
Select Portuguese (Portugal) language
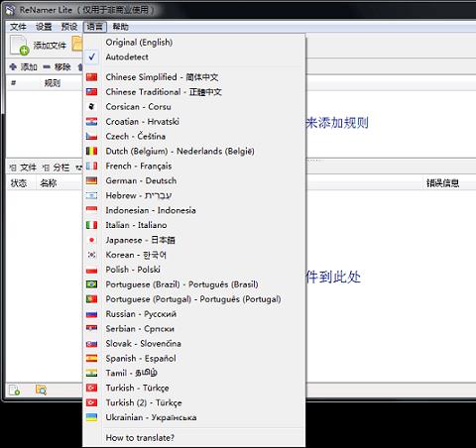[194, 299]
